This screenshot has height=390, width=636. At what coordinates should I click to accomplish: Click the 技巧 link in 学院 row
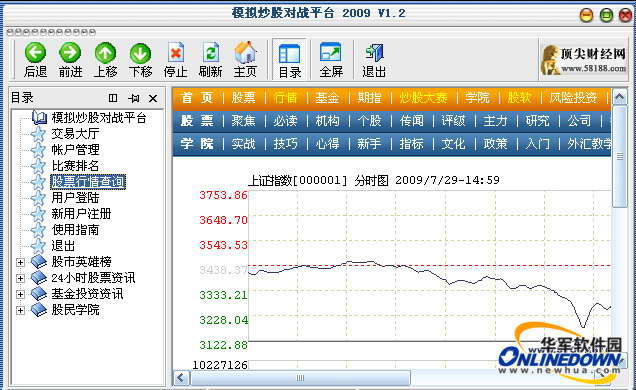[285, 144]
